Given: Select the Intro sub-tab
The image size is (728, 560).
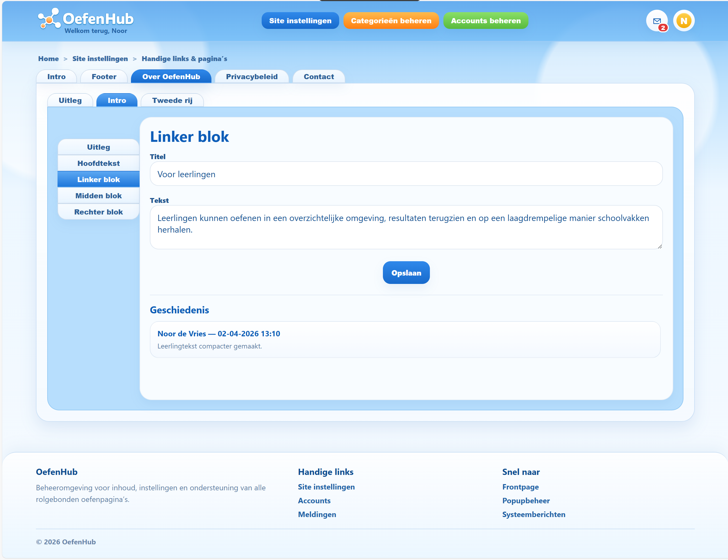Looking at the screenshot, I should coord(117,100).
